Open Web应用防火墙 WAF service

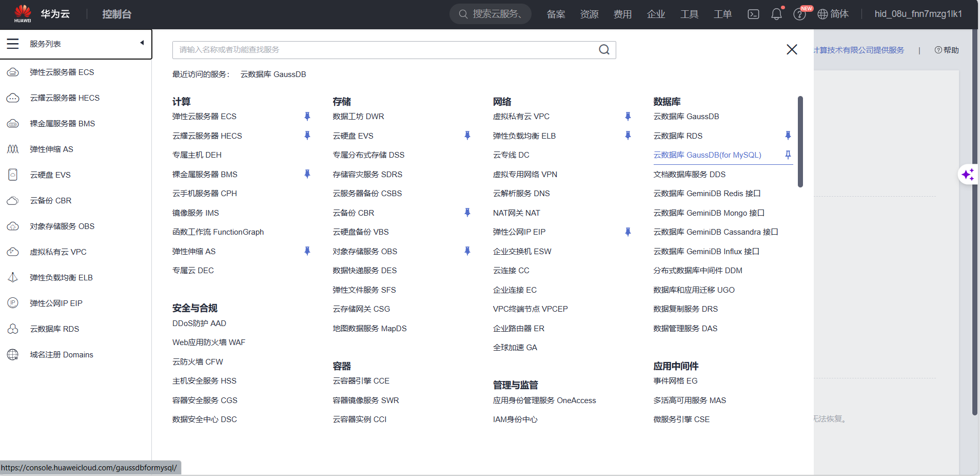click(x=209, y=342)
